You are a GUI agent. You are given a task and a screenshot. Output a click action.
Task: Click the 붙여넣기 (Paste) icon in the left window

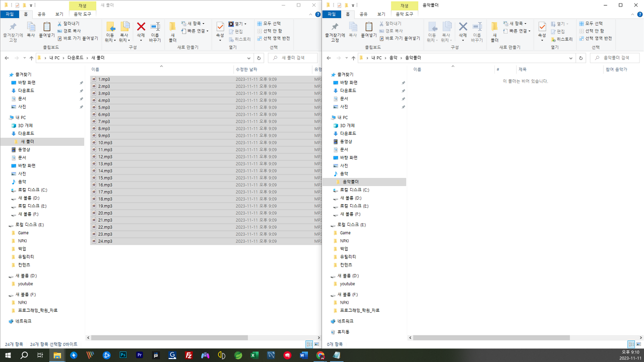(x=46, y=31)
